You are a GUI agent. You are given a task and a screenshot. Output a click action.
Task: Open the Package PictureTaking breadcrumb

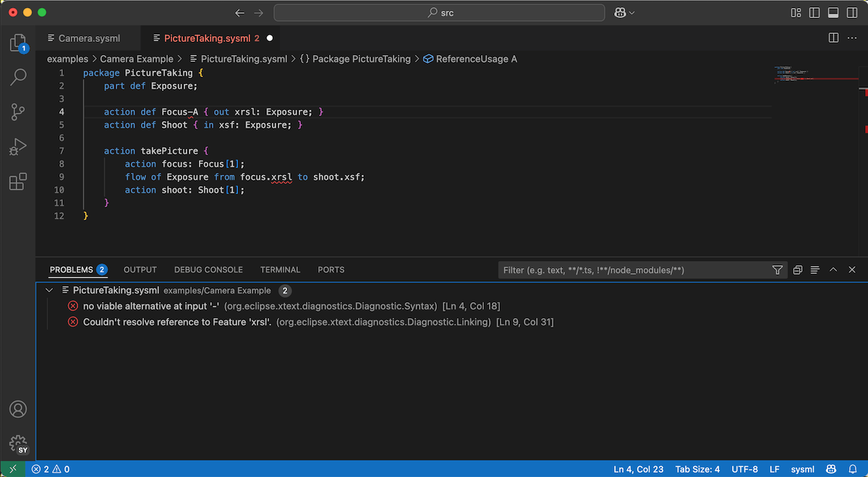point(355,59)
